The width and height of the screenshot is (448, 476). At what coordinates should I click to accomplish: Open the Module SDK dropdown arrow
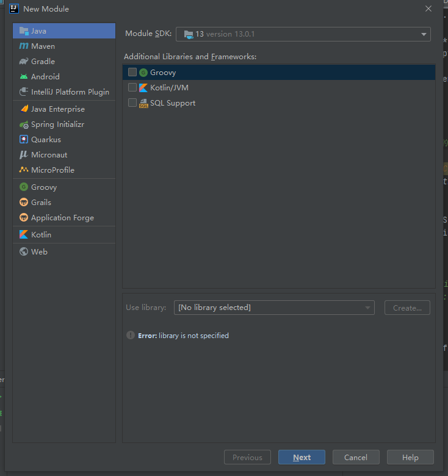click(x=424, y=34)
